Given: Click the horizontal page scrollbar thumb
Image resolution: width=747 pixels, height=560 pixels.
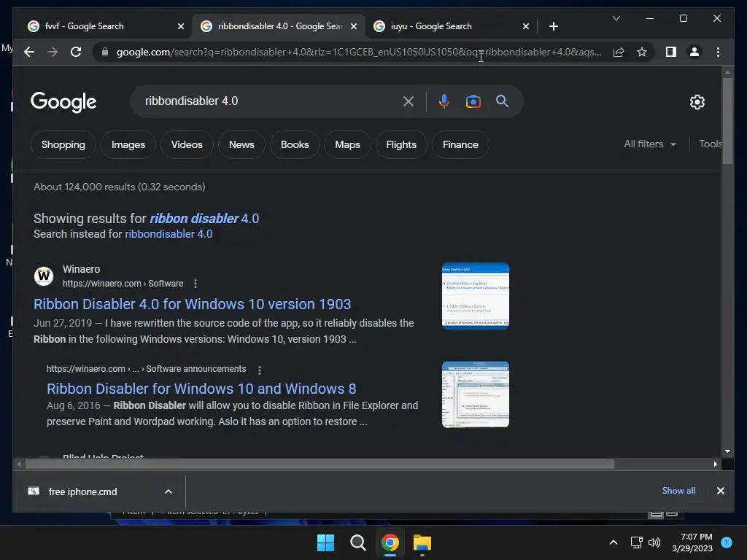Looking at the screenshot, I should point(320,464).
